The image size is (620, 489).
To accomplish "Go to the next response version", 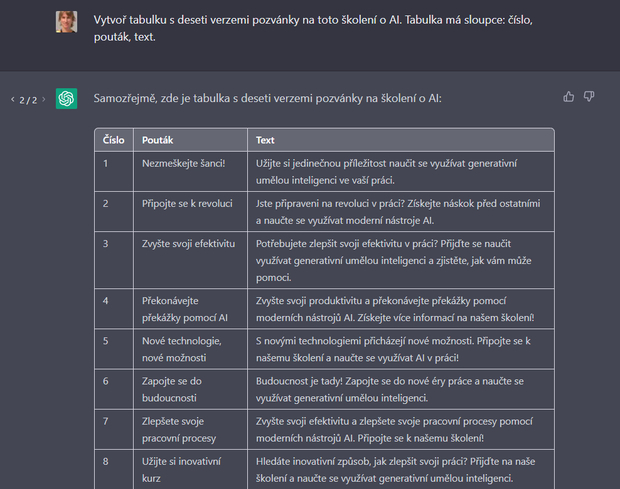I will (43, 100).
